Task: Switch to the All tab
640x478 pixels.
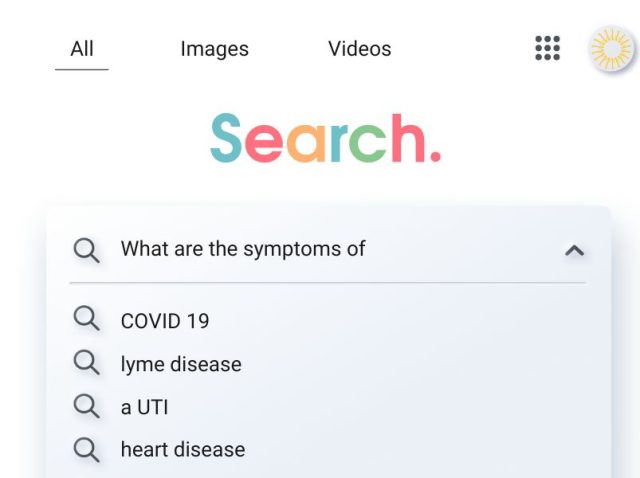Action: tap(82, 49)
